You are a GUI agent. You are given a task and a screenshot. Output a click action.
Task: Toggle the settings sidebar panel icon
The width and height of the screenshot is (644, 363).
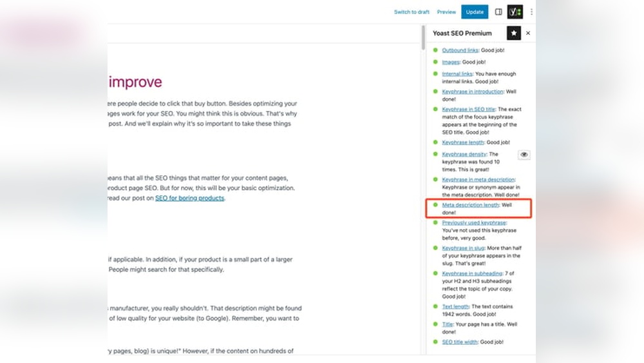point(498,12)
